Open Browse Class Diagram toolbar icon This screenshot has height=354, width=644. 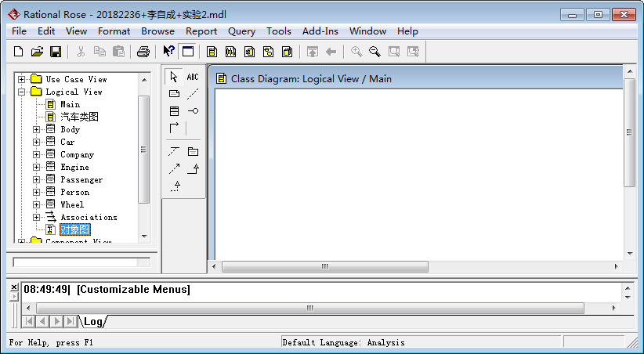(212, 52)
